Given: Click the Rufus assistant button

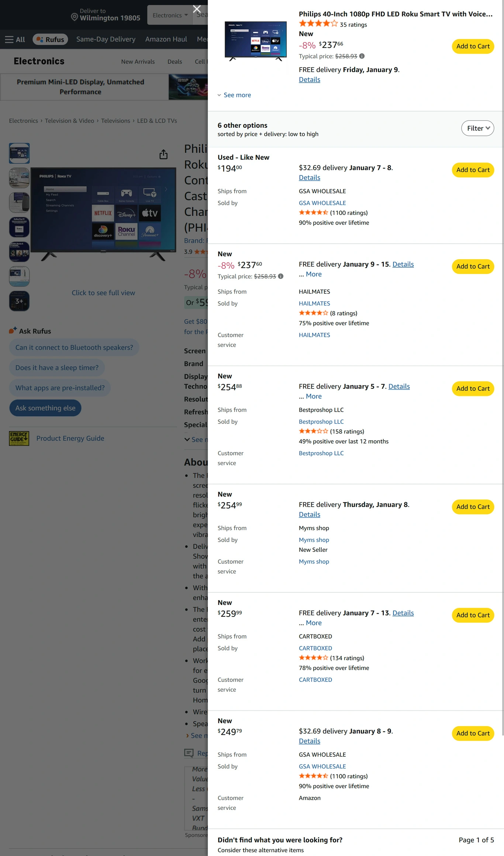Looking at the screenshot, I should 50,40.
